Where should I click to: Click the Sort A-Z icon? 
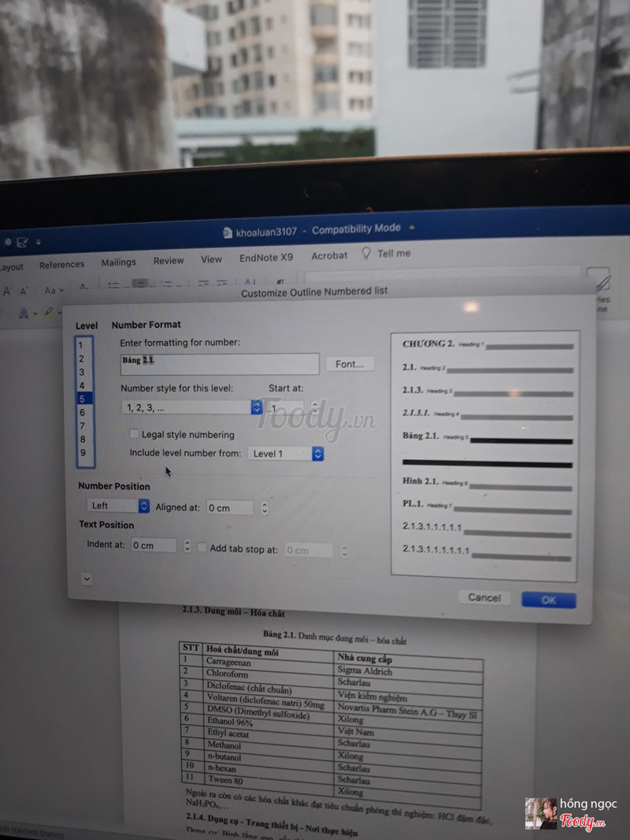[250, 282]
